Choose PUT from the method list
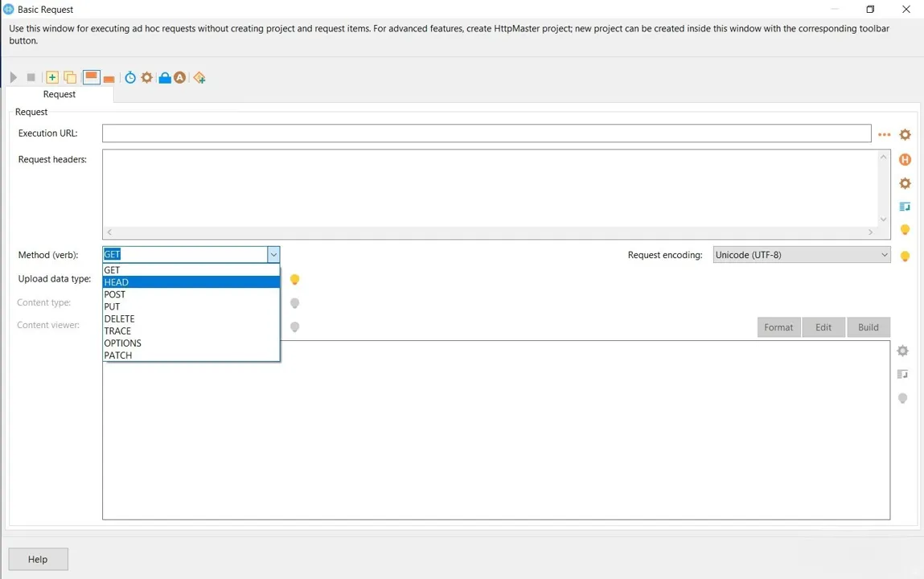 pyautogui.click(x=191, y=306)
